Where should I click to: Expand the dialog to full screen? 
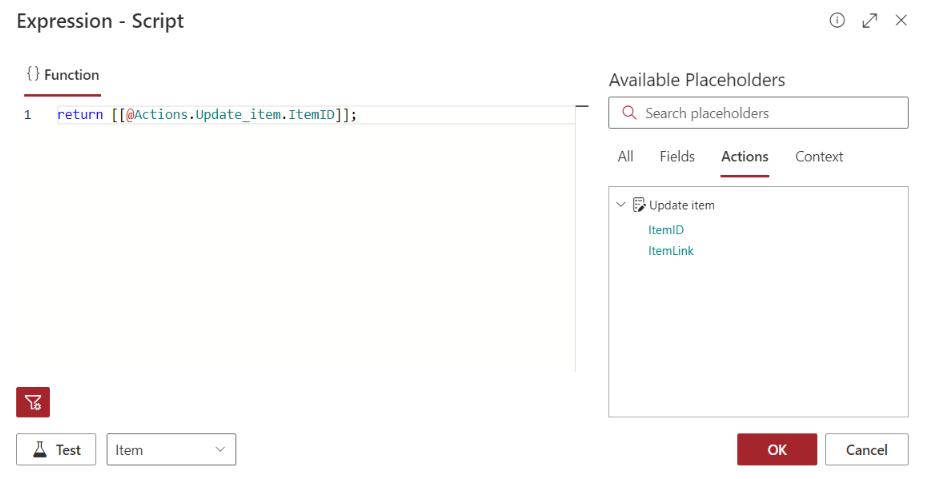(869, 20)
